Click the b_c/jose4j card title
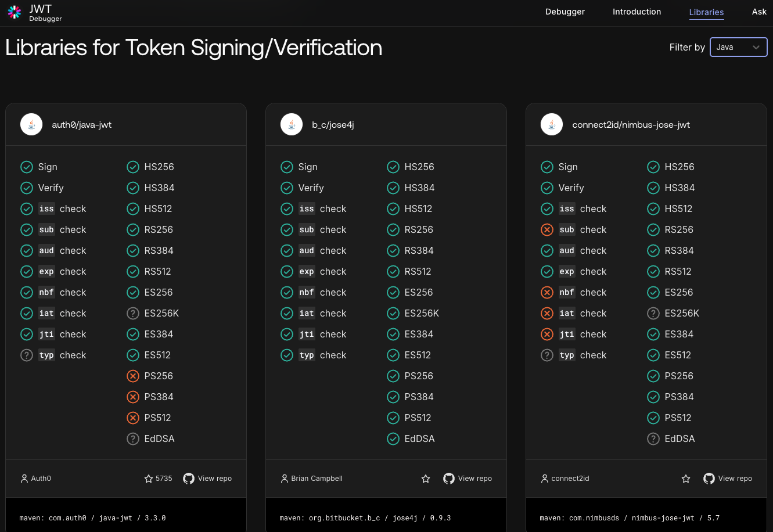This screenshot has height=532, width=773. (x=333, y=124)
